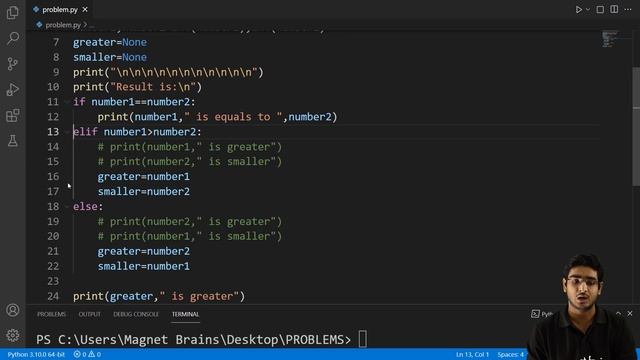The image size is (640, 360).
Task: Click the 'is equals to' print line
Action: (x=218, y=117)
